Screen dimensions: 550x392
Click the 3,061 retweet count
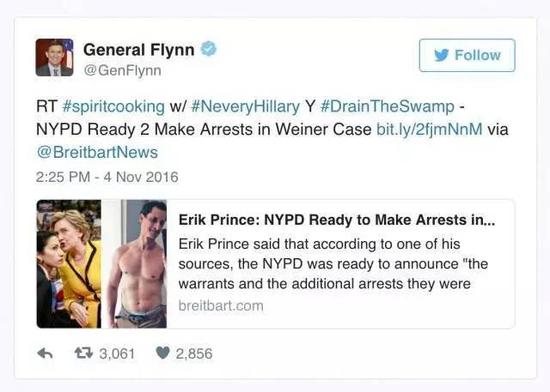point(117,353)
